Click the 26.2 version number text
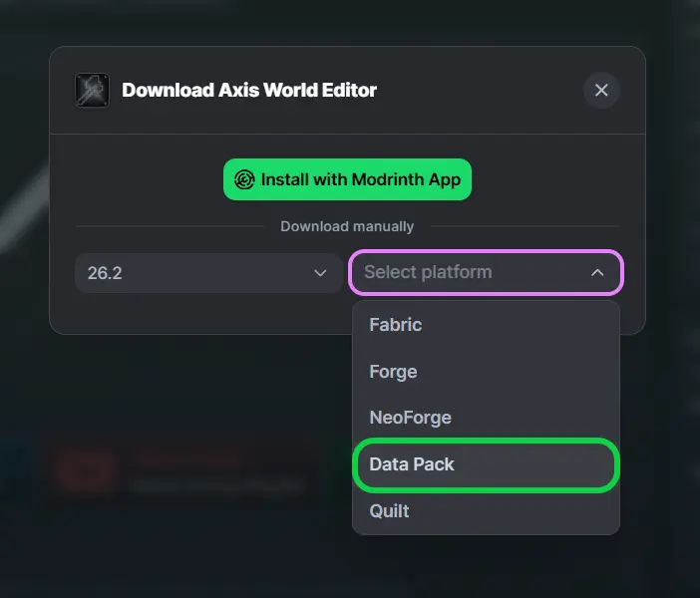Image resolution: width=700 pixels, height=598 pixels. [105, 273]
